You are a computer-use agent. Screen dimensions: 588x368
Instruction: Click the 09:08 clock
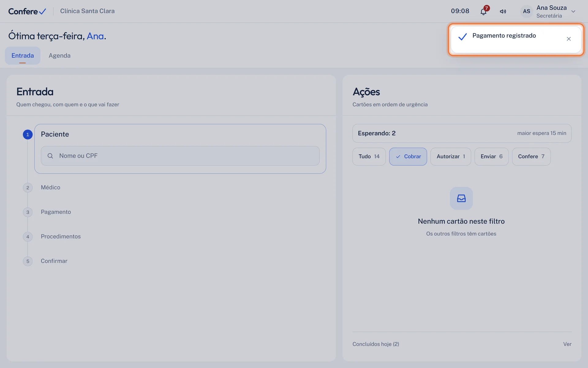460,11
